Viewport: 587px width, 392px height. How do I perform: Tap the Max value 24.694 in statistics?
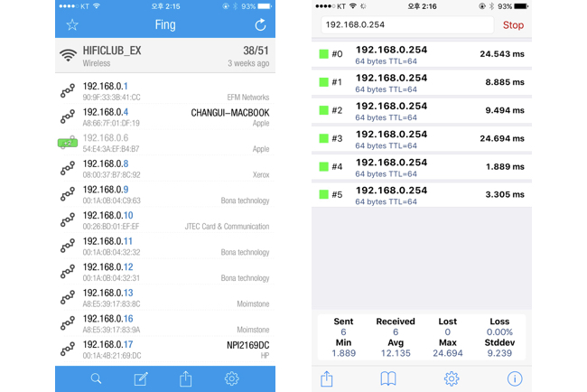pyautogui.click(x=448, y=353)
